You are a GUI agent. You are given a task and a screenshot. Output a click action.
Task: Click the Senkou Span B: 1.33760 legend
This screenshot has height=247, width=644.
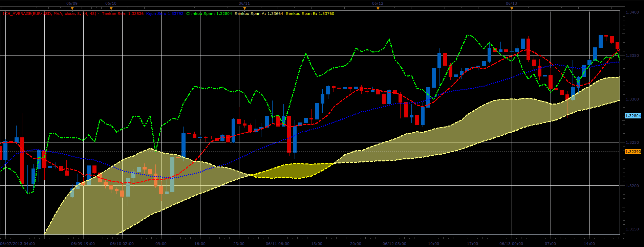pyautogui.click(x=310, y=14)
